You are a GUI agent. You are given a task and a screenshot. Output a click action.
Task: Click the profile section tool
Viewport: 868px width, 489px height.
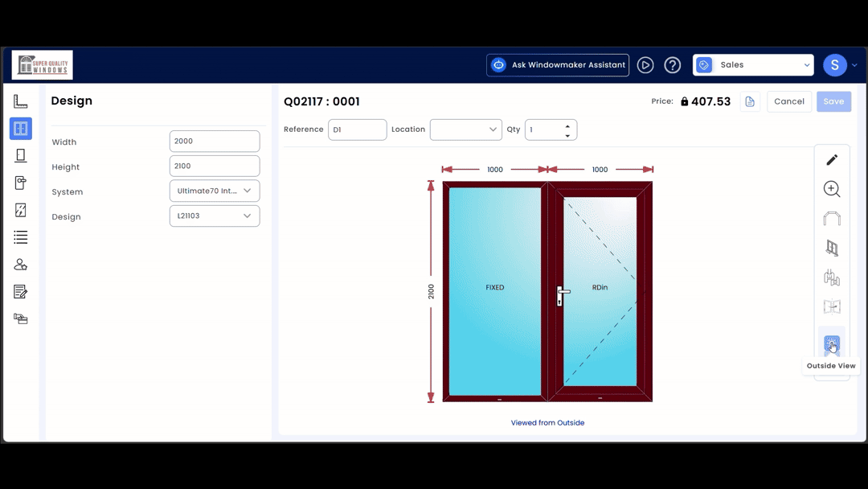click(832, 277)
